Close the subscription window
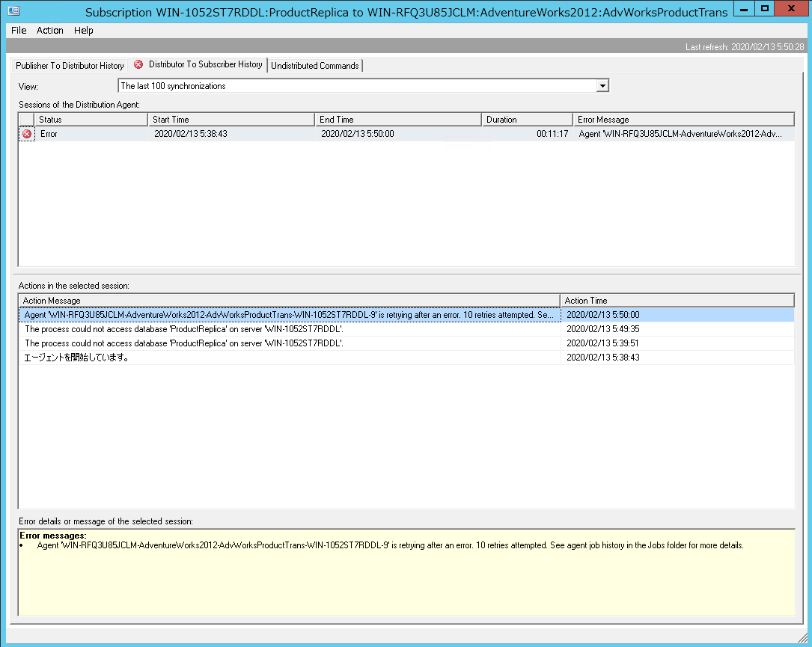Screen dimensions: 812x647 coord(791,9)
